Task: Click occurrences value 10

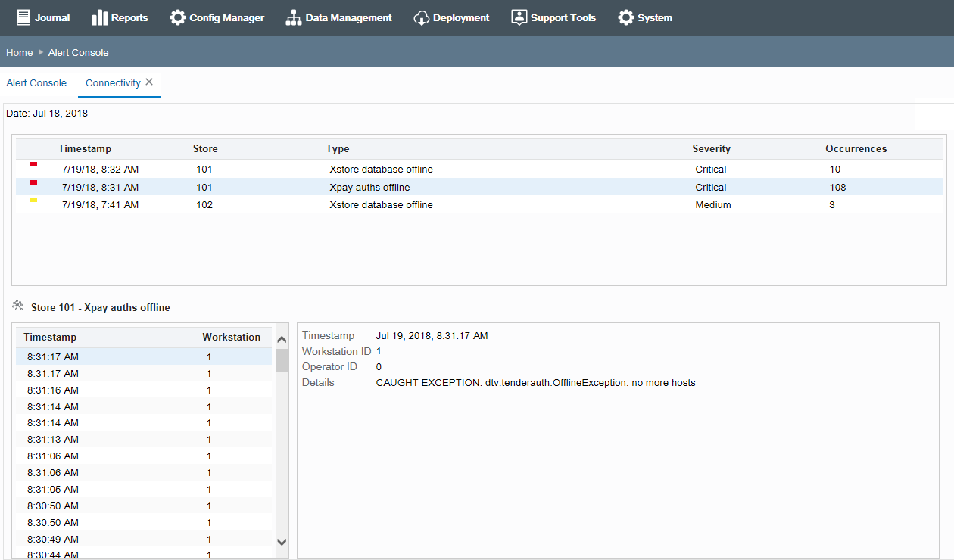Action: [x=835, y=170]
